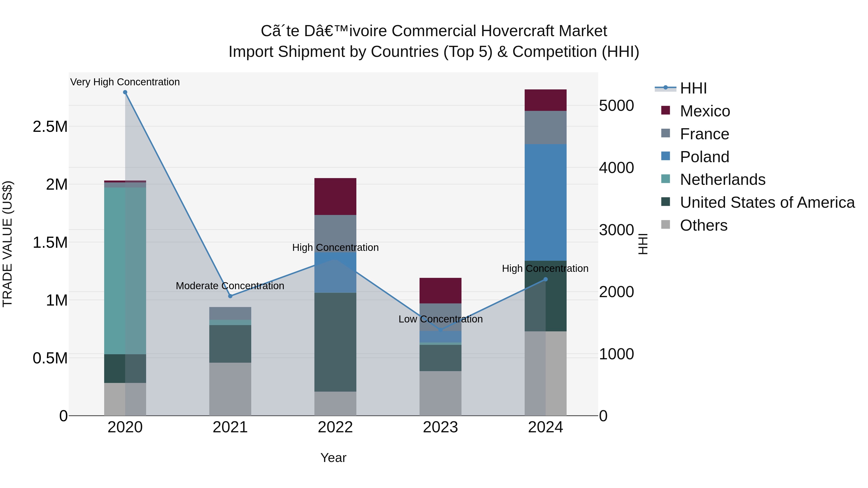Click the chart title text

click(x=434, y=41)
